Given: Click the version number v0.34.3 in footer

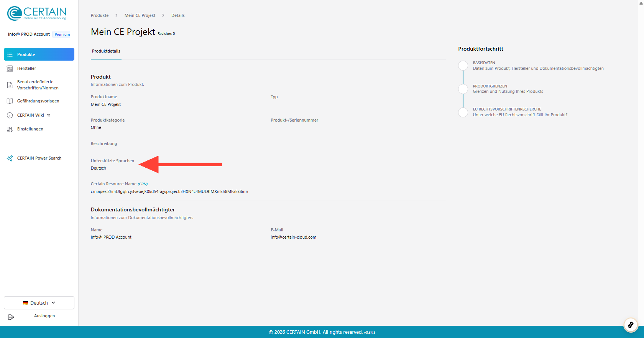Looking at the screenshot, I should [370, 333].
